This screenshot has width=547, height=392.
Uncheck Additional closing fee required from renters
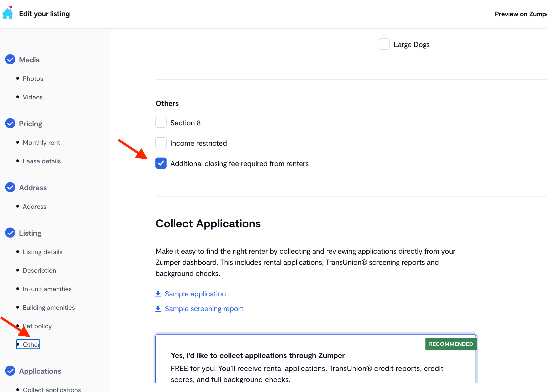point(161,163)
